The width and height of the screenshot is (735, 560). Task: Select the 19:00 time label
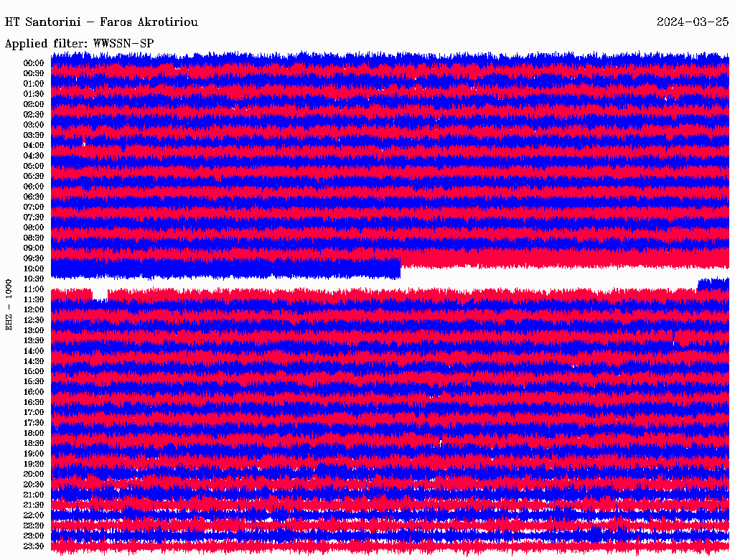click(x=34, y=454)
